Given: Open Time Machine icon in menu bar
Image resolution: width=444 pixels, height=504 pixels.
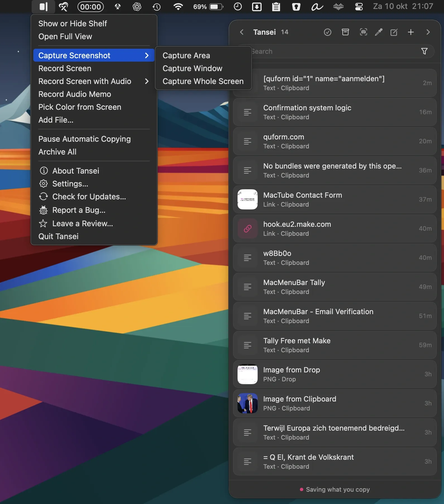Looking at the screenshot, I should point(157,6).
